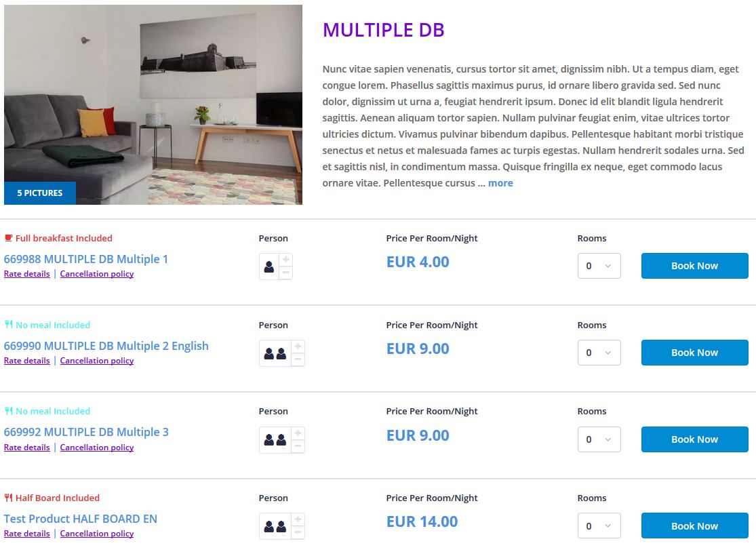Open Rate details for Multiple 2 English

(27, 361)
